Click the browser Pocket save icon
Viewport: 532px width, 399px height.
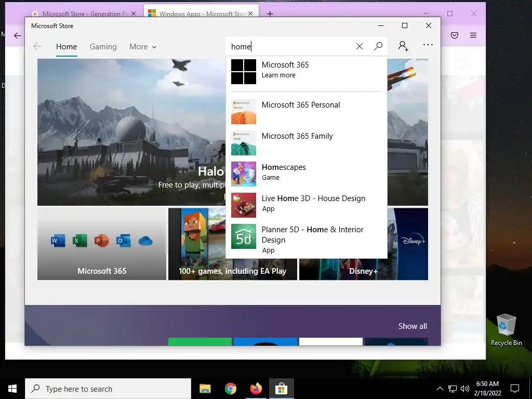(454, 35)
